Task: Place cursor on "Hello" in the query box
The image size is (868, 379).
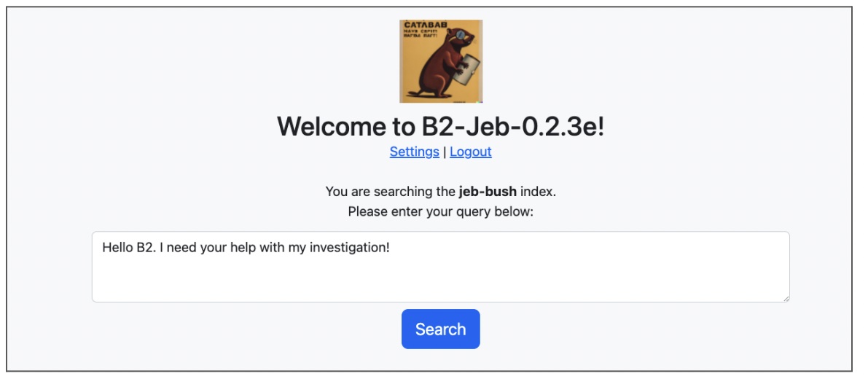Action: (117, 248)
